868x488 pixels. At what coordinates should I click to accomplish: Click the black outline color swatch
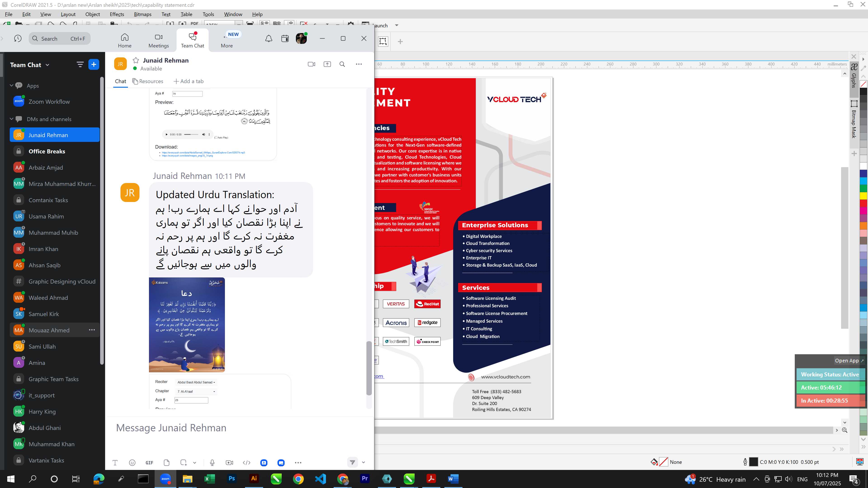tap(754, 462)
